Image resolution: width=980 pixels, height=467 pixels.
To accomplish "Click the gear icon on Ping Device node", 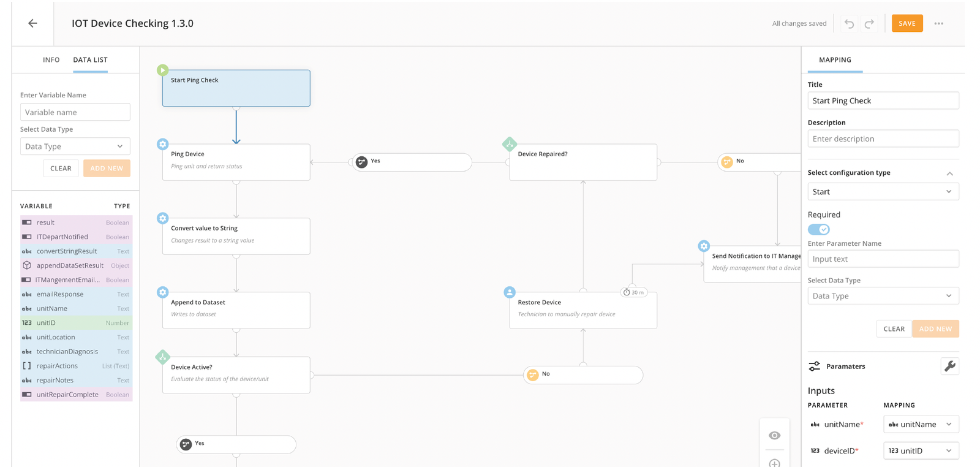I will click(162, 144).
